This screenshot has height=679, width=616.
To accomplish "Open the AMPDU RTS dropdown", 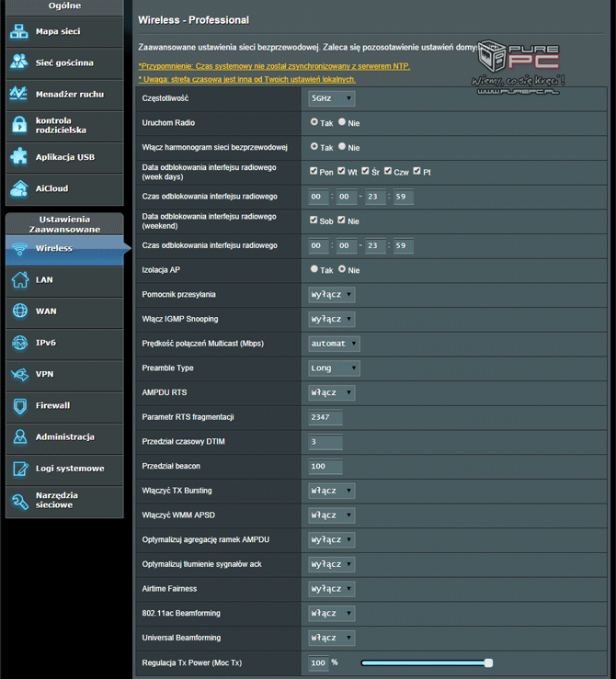I will pos(332,392).
